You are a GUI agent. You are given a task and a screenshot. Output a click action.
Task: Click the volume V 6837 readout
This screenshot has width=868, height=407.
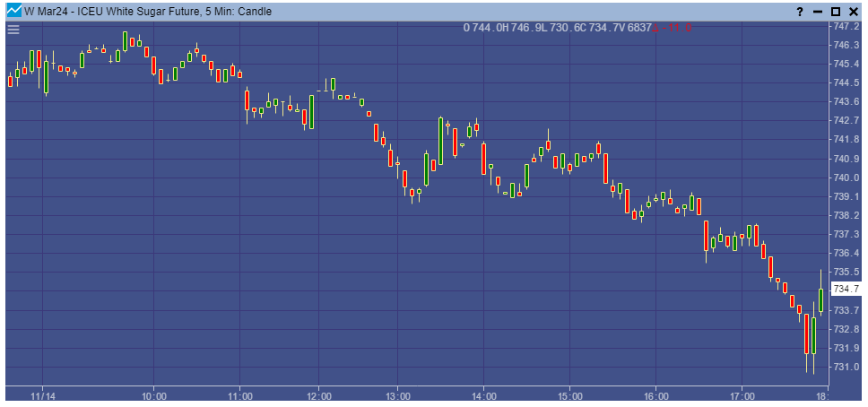tap(634, 29)
